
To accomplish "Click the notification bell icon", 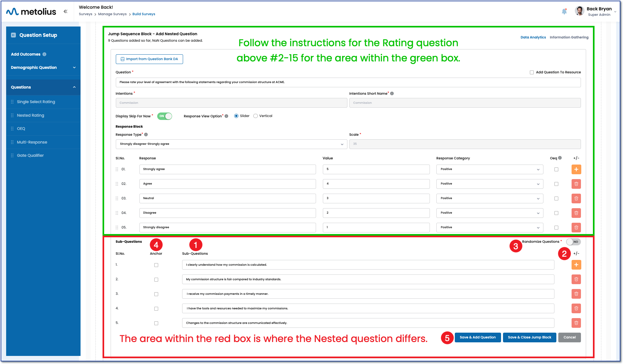I will (x=564, y=12).
